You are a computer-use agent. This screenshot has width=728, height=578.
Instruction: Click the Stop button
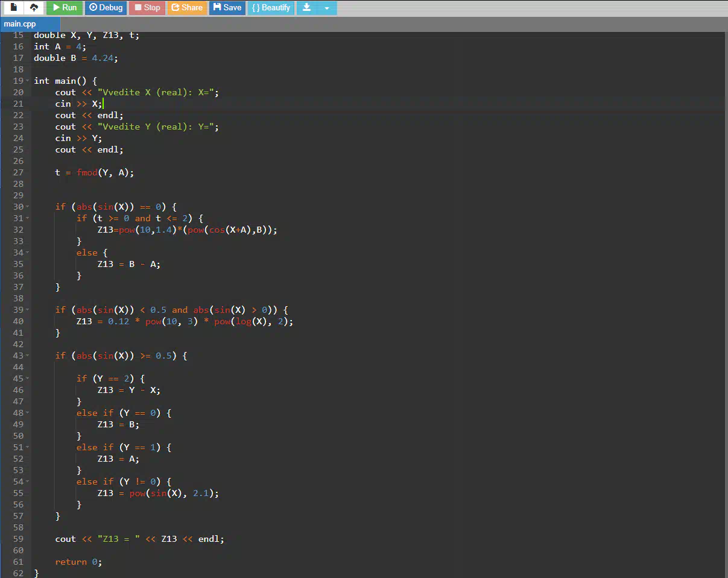pyautogui.click(x=147, y=8)
